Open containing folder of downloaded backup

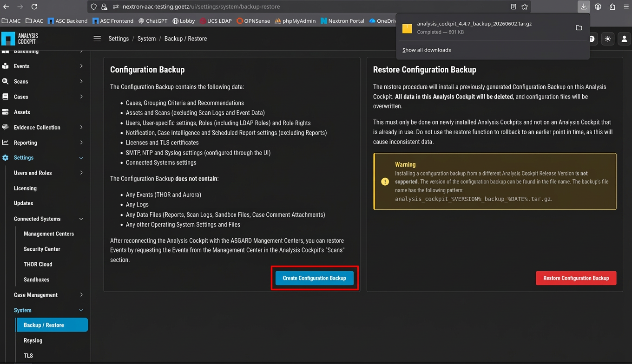click(579, 28)
